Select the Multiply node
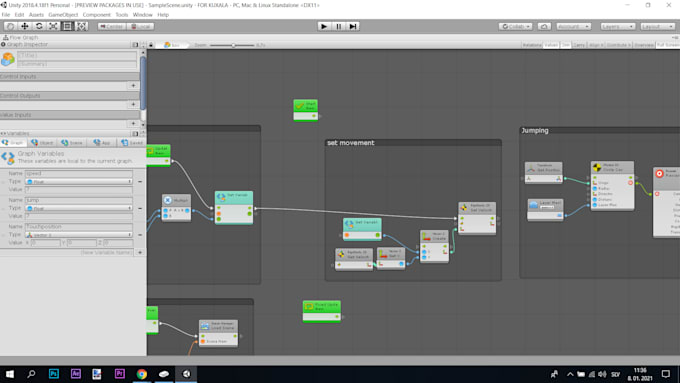 [x=176, y=208]
